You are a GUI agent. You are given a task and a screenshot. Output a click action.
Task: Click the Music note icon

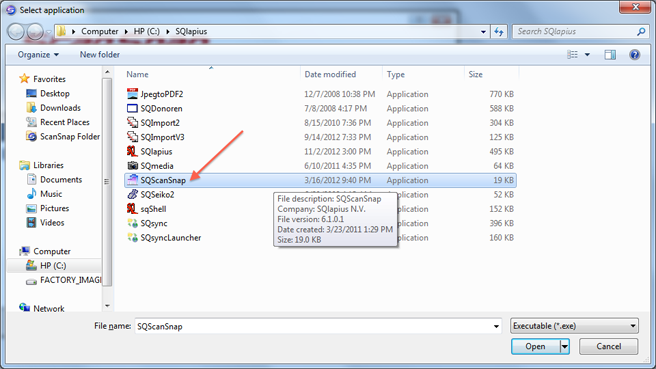point(31,194)
